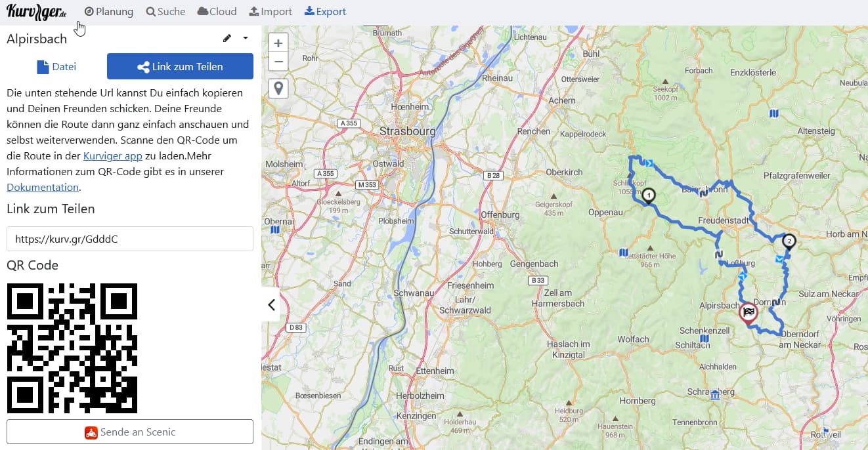Click the Strasbourg city label
This screenshot has width=868, height=450.
(x=407, y=131)
